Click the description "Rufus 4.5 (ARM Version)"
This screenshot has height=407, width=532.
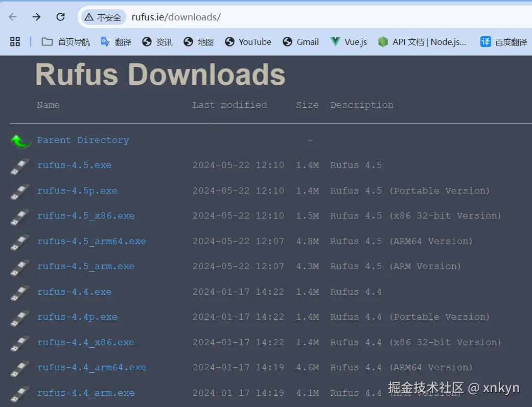(x=396, y=267)
